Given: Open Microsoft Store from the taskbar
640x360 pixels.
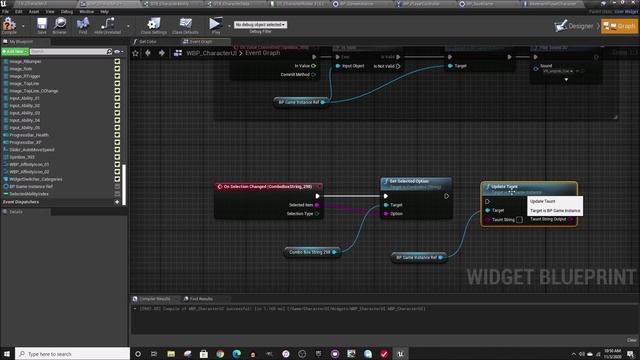Looking at the screenshot, I should click(x=204, y=354).
